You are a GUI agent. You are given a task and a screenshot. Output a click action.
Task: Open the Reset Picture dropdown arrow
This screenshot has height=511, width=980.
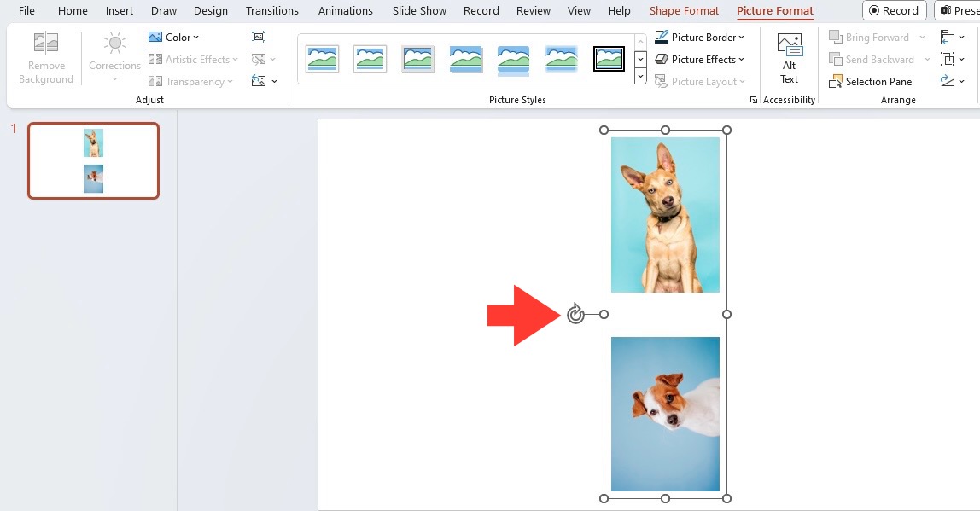(x=274, y=81)
